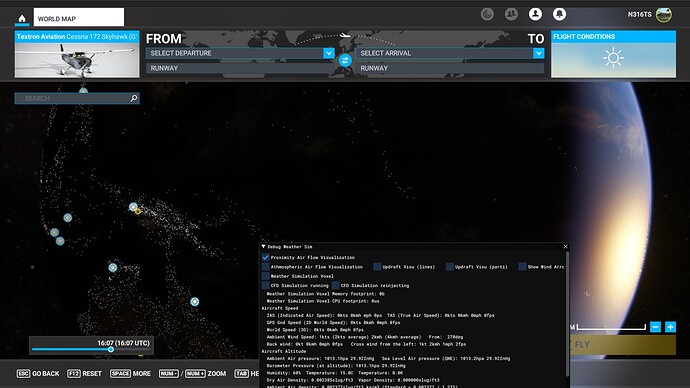690x388 pixels.
Task: Click the FLY button
Action: tap(623, 344)
